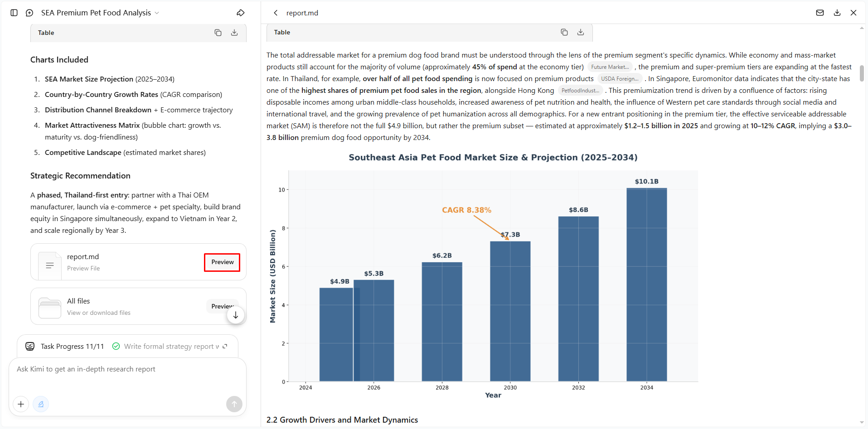Preview the report.md file

coord(222,262)
